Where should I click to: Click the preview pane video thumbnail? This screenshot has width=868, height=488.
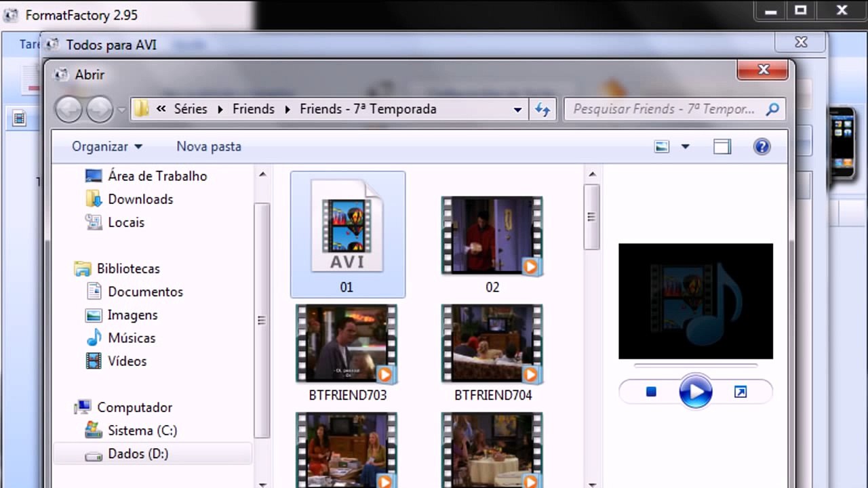click(x=696, y=301)
